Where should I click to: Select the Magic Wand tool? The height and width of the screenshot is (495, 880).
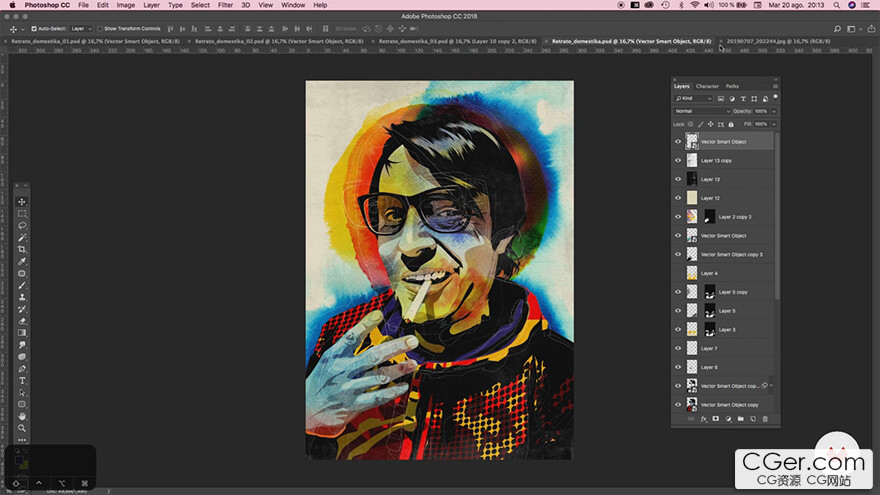click(x=22, y=237)
